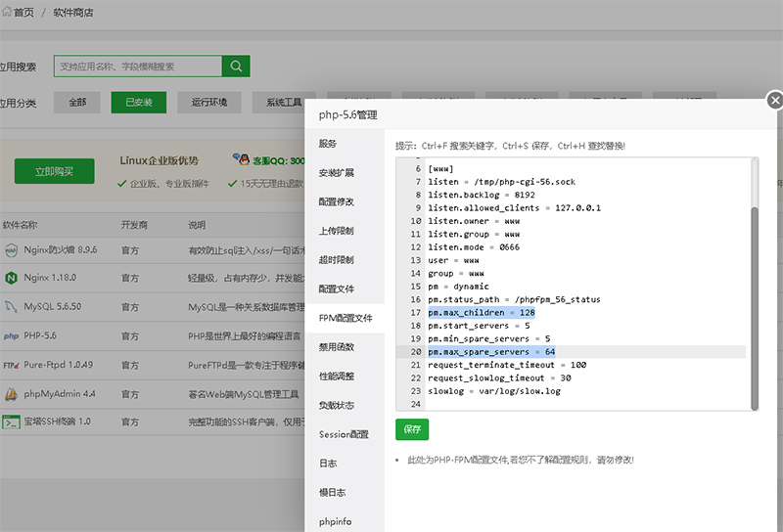Select the 系统工具 category filter
This screenshot has width=783, height=532.
tap(284, 103)
